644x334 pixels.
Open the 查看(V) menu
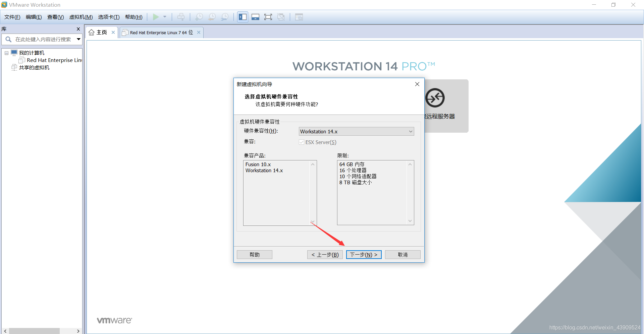coord(56,17)
